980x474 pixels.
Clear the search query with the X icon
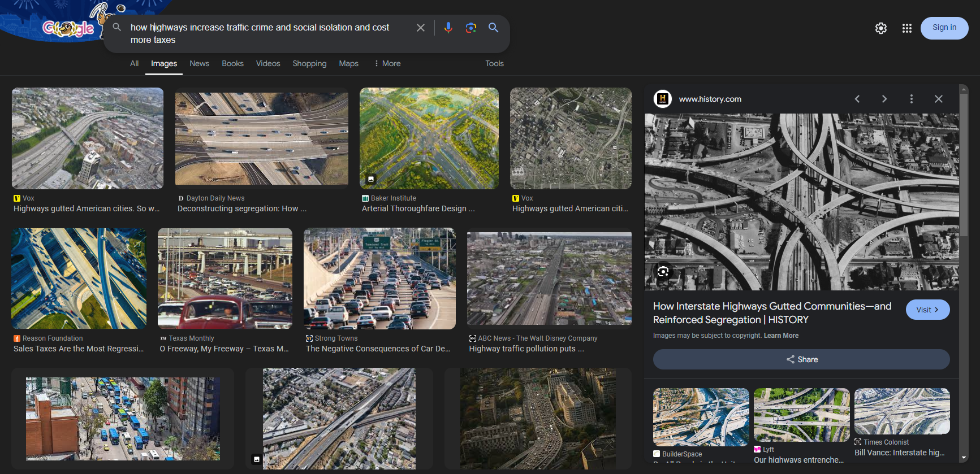(421, 28)
